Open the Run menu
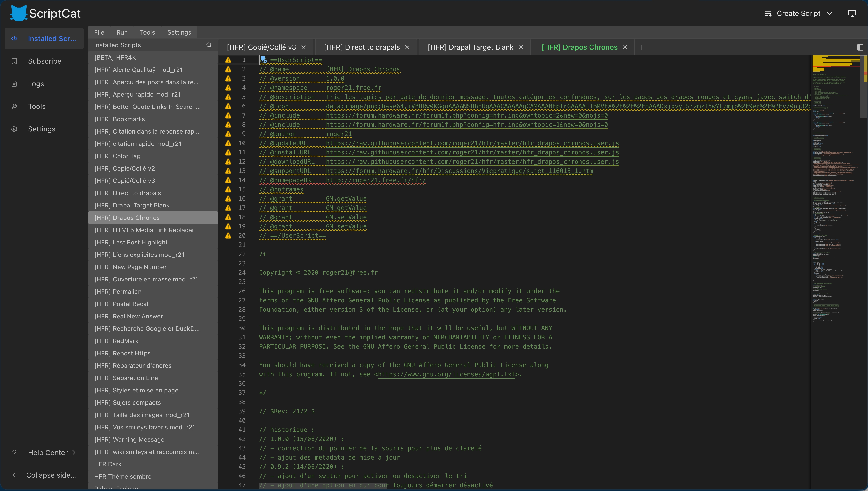Image resolution: width=868 pixels, height=491 pixels. point(122,32)
